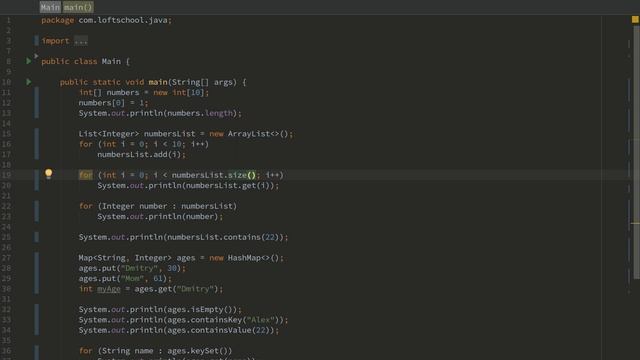Image resolution: width=640 pixels, height=360 pixels.
Task: Click the "Mom" string literal
Action: pyautogui.click(x=132, y=278)
